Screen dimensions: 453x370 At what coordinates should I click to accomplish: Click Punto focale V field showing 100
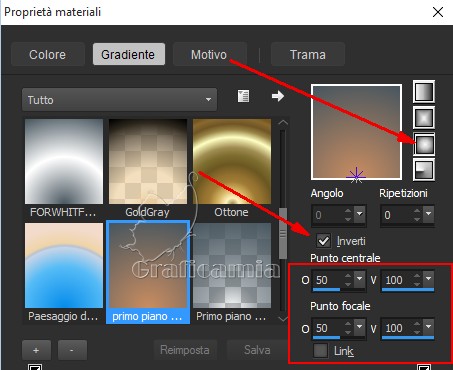pos(398,328)
